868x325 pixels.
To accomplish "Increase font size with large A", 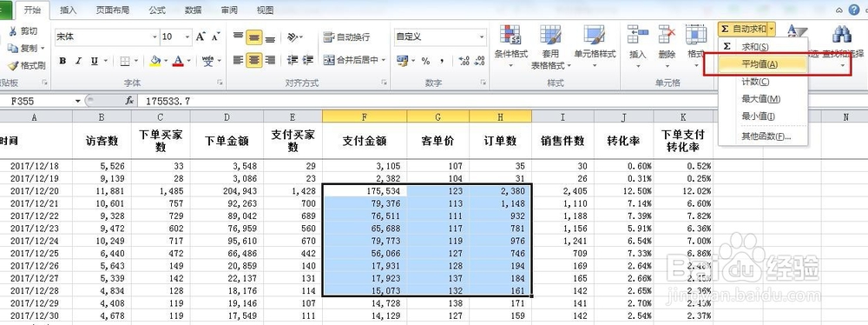I will pos(201,37).
